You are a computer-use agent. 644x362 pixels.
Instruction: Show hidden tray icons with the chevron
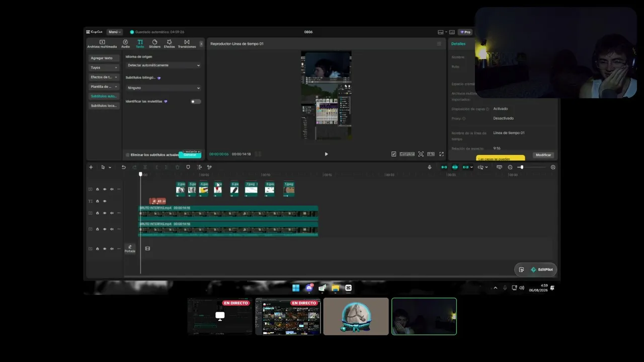(x=495, y=288)
